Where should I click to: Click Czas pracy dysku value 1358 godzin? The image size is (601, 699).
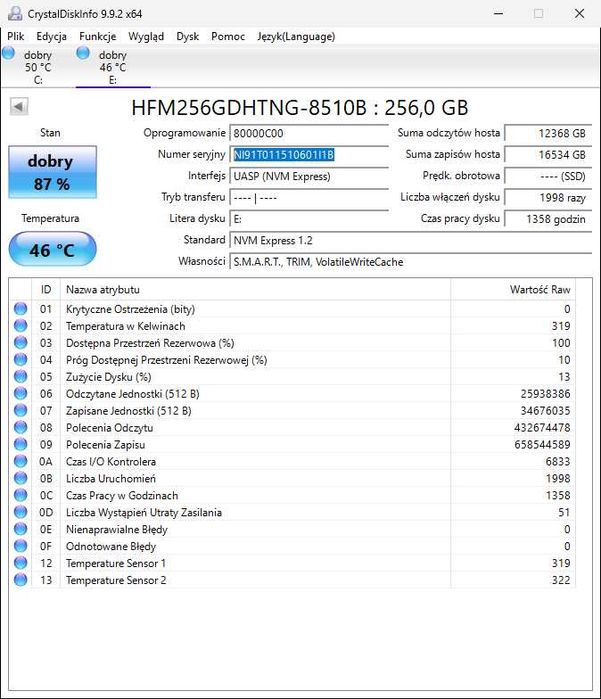pos(548,219)
